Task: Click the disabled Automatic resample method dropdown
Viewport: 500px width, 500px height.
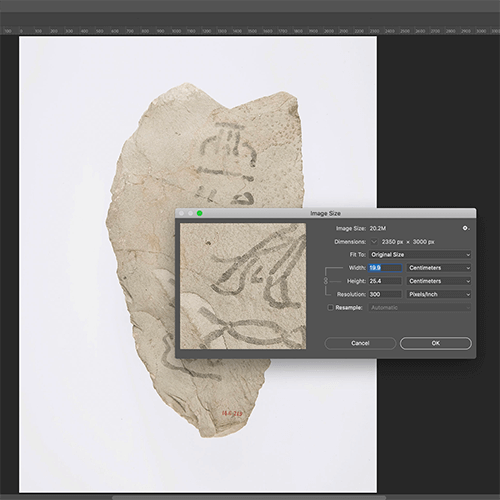Action: tap(420, 307)
